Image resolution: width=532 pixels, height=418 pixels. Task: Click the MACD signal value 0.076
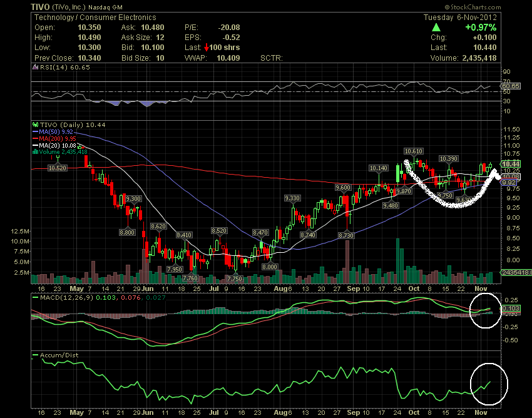130,298
